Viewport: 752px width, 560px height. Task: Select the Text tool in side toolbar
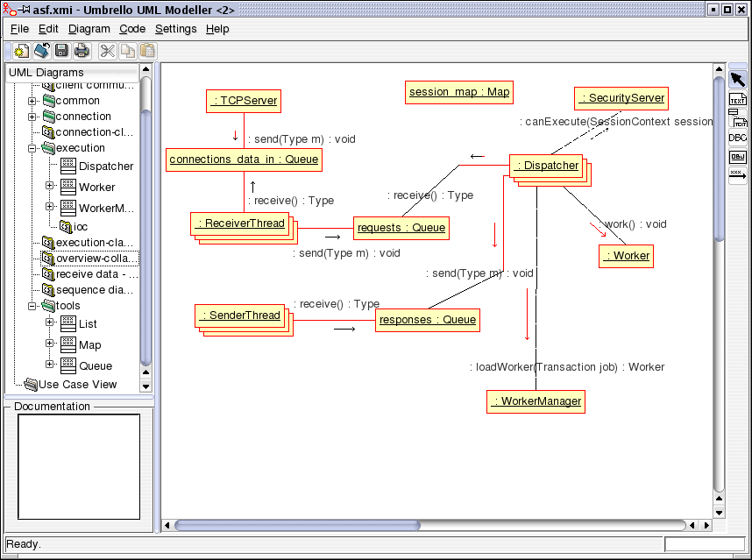pyautogui.click(x=738, y=99)
